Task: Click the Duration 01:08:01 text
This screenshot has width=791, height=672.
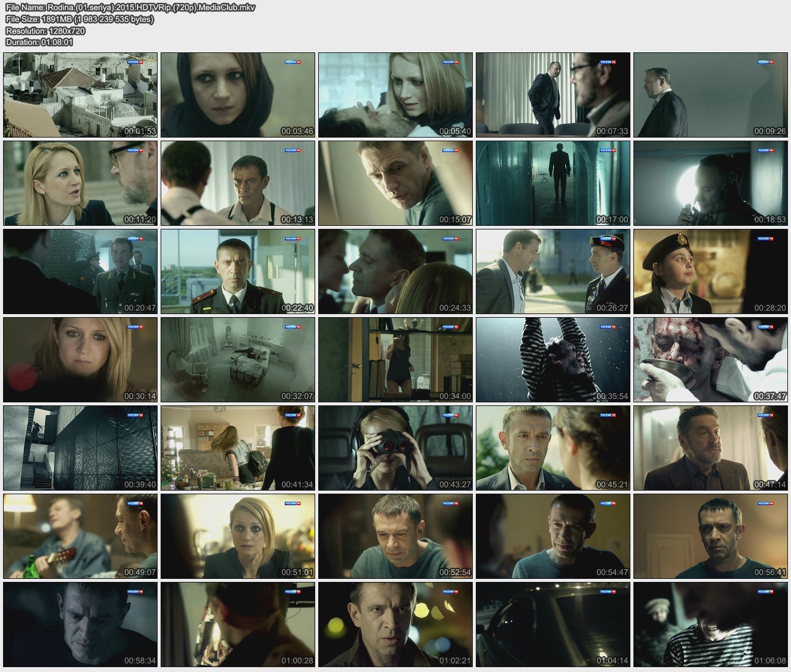Action: pos(39,42)
